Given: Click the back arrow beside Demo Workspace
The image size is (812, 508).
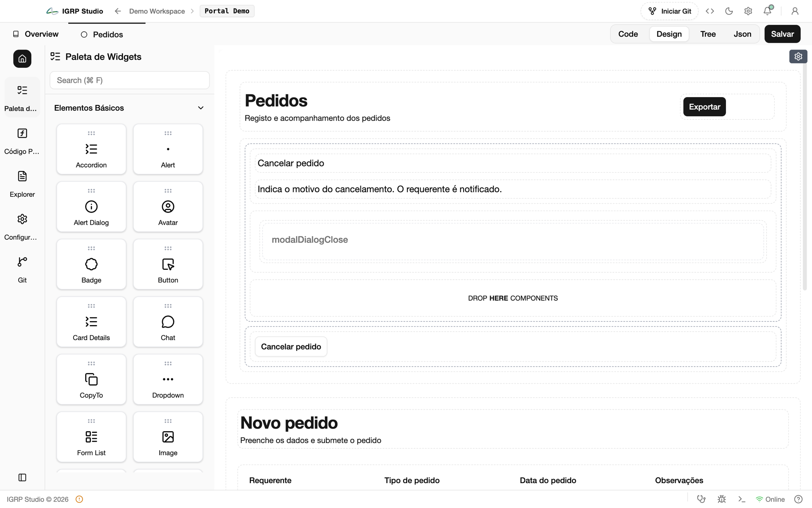Looking at the screenshot, I should pos(118,11).
